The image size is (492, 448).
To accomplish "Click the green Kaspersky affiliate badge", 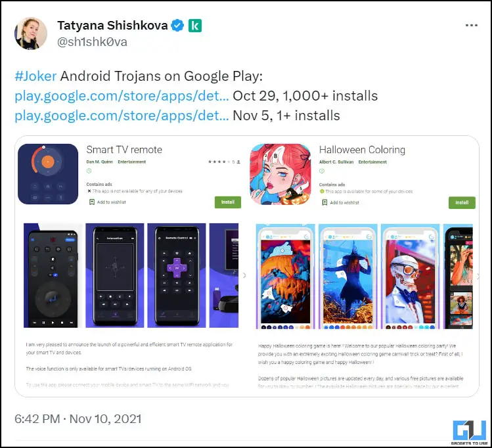I will pos(195,26).
